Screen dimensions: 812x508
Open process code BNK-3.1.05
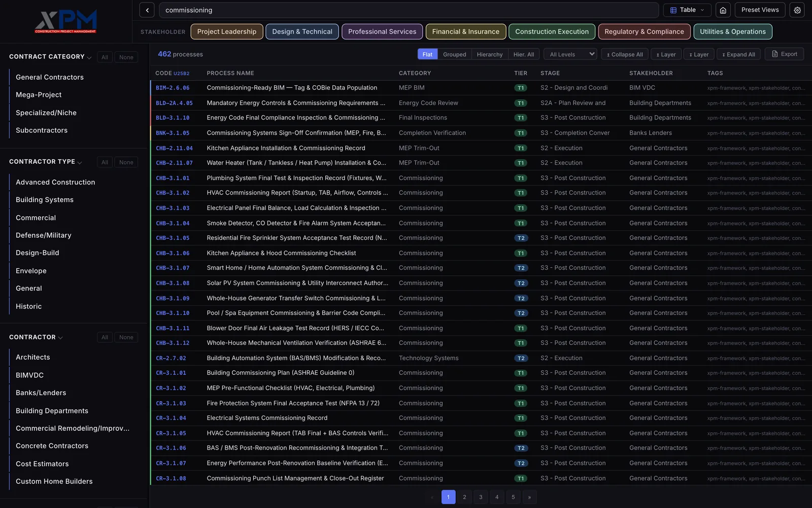tap(173, 133)
